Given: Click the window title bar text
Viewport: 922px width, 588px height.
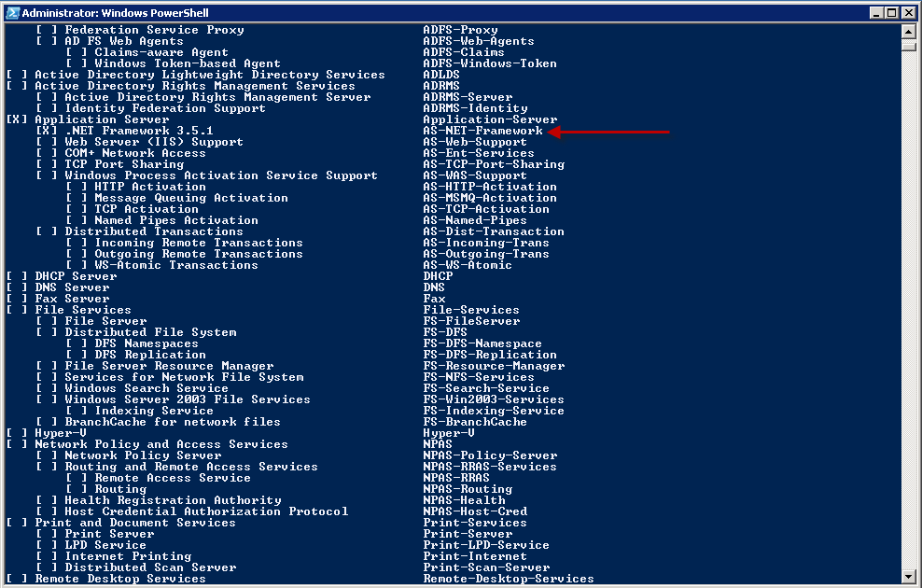Looking at the screenshot, I should (116, 12).
